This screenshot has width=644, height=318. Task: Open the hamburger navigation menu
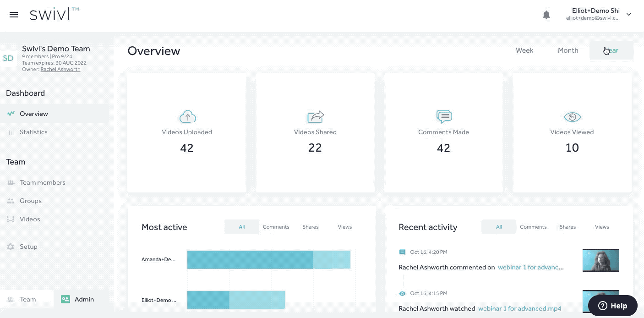(14, 15)
